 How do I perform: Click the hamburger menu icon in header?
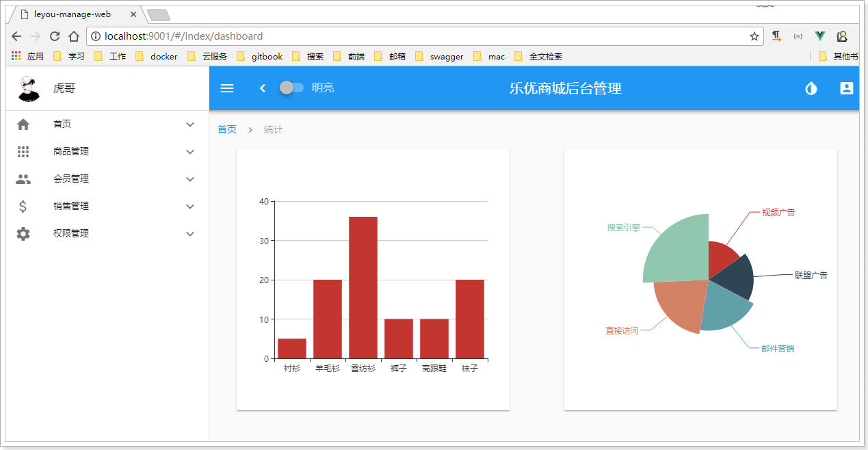coord(227,88)
